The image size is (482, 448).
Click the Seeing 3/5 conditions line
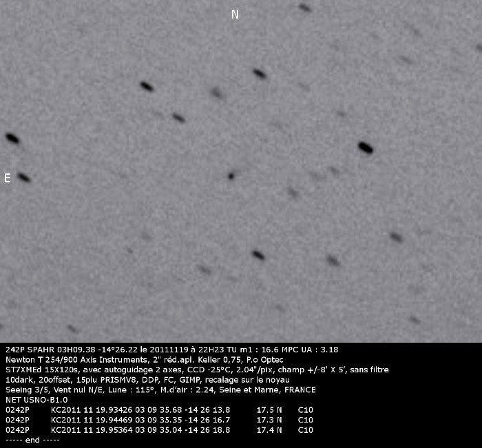pos(160,390)
